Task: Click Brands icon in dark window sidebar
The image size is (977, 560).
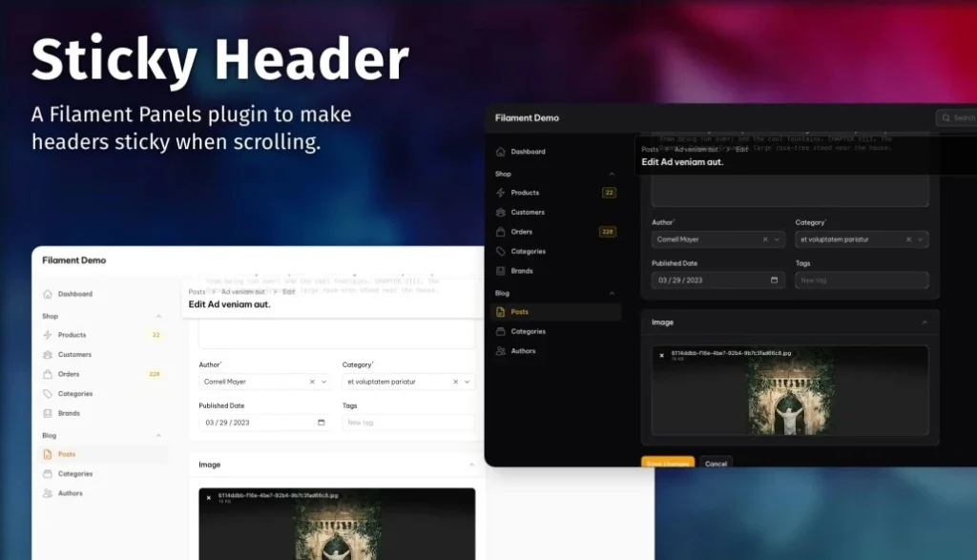Action: coord(500,271)
